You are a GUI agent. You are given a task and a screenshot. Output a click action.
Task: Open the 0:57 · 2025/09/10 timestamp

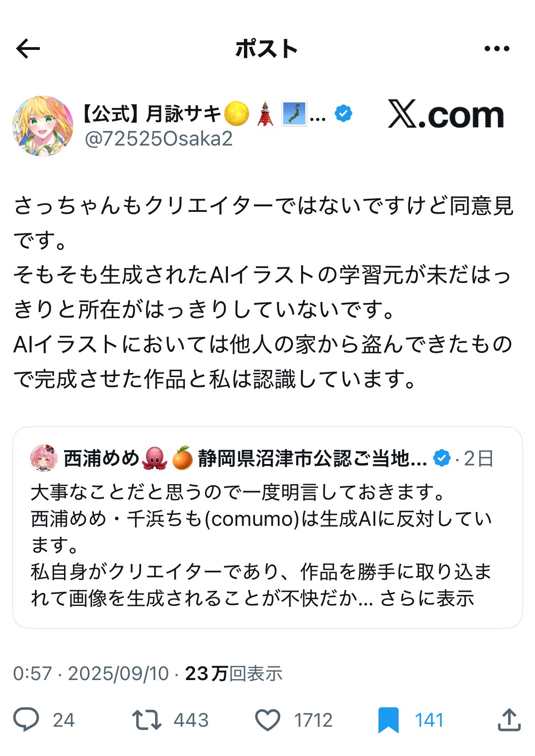[91, 674]
